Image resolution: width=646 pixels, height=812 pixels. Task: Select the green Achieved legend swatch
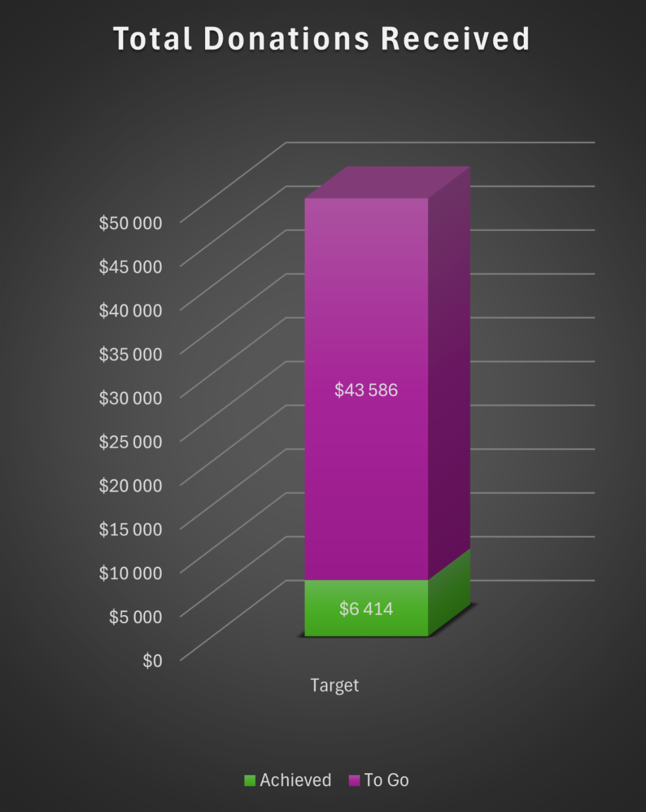250,780
